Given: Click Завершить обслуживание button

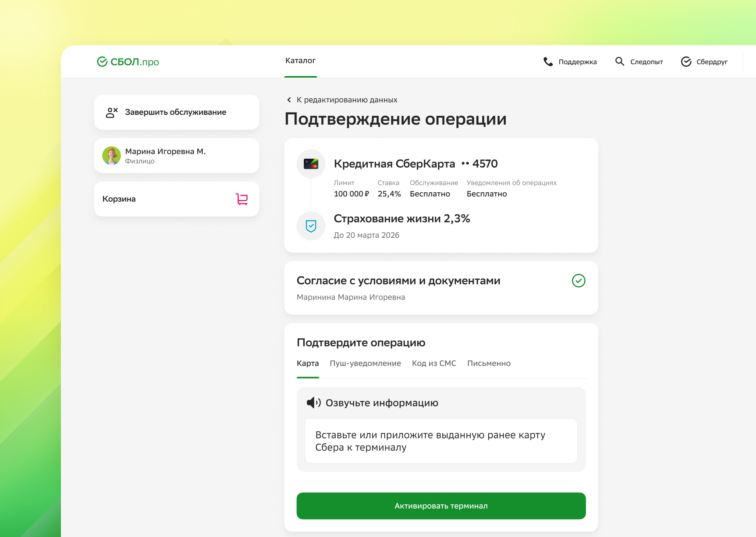Looking at the screenshot, I should point(177,113).
